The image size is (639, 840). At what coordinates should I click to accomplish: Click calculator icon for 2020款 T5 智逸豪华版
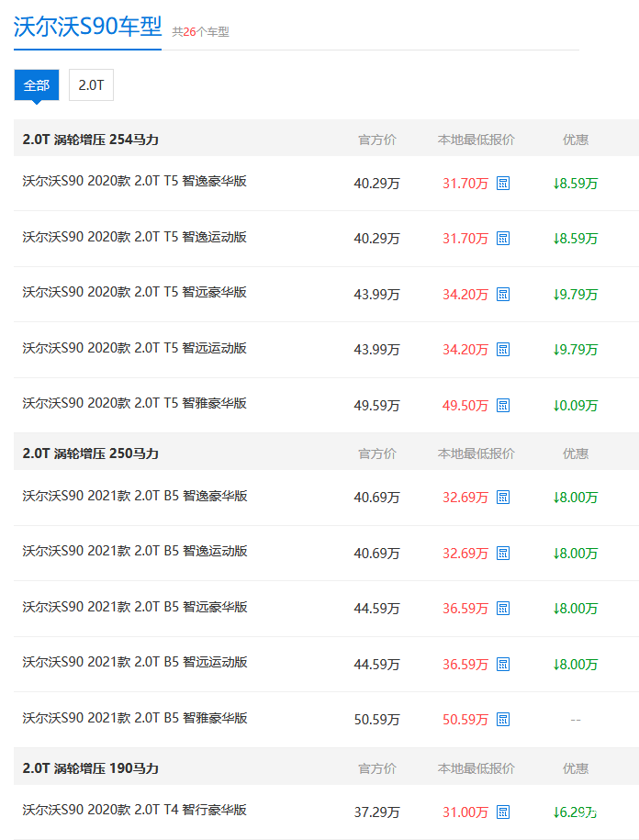click(503, 184)
